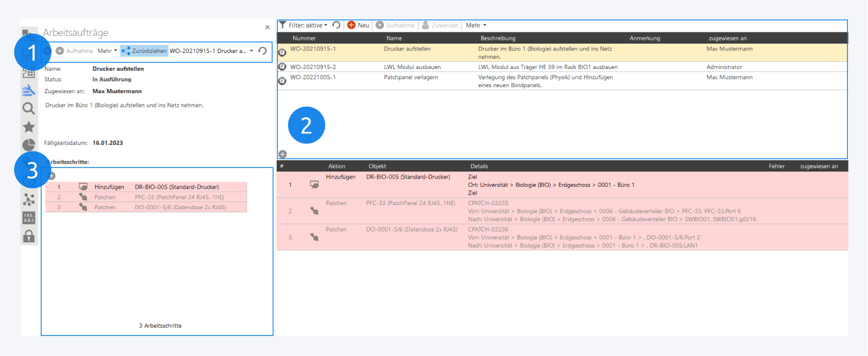This screenshot has width=868, height=356.
Task: Open the network topology sidebar icon
Action: coord(28,199)
